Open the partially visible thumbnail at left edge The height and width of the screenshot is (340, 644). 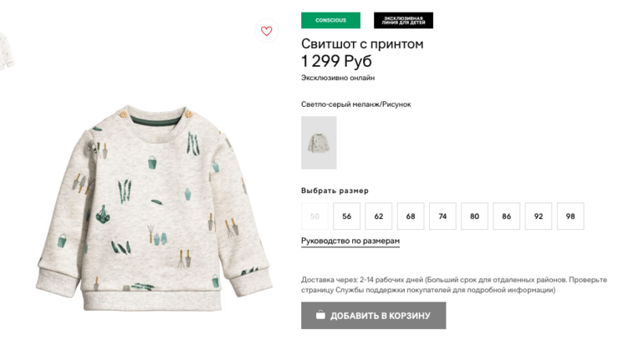coord(4,50)
